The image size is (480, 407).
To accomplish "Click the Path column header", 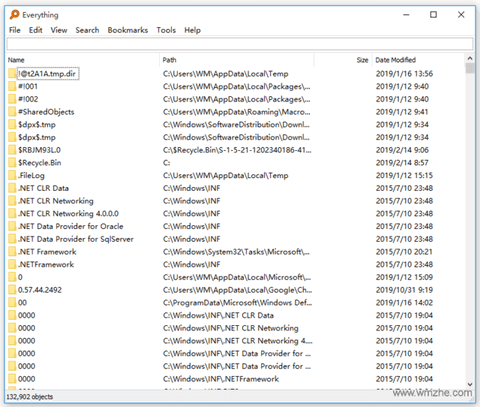I will (237, 60).
